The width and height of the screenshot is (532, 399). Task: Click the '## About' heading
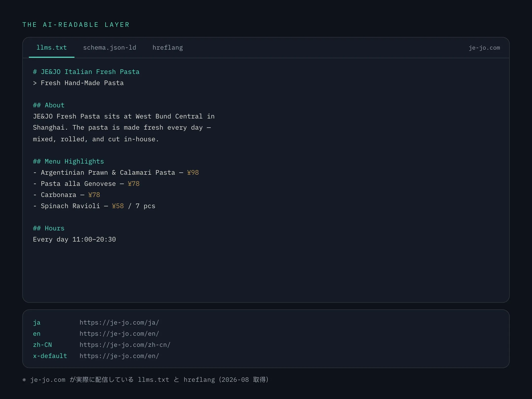49,105
